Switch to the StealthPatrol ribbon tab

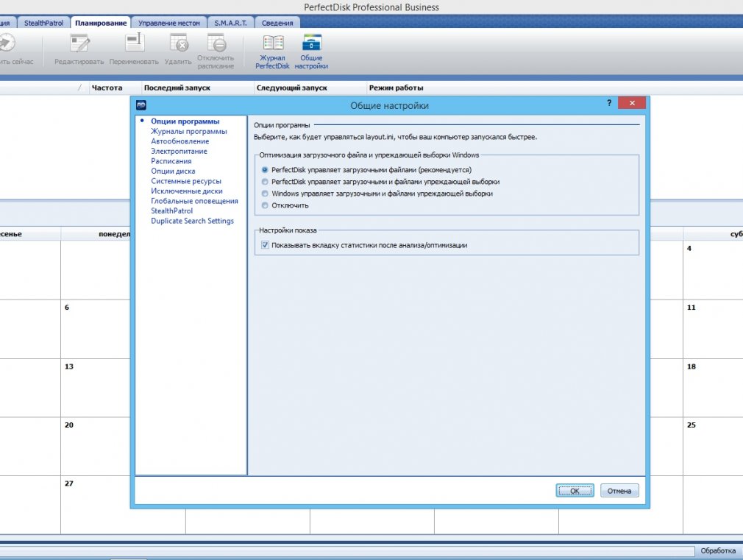[x=43, y=23]
